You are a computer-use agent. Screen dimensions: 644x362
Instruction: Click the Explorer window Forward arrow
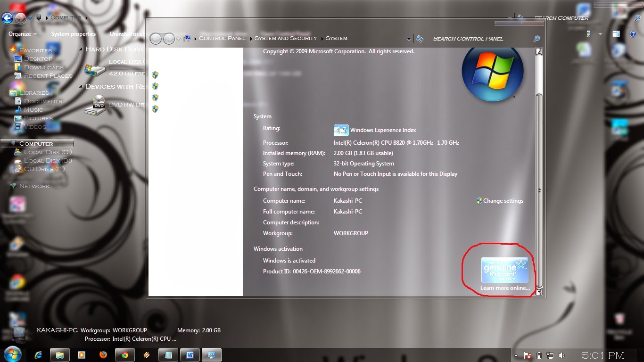click(x=20, y=18)
